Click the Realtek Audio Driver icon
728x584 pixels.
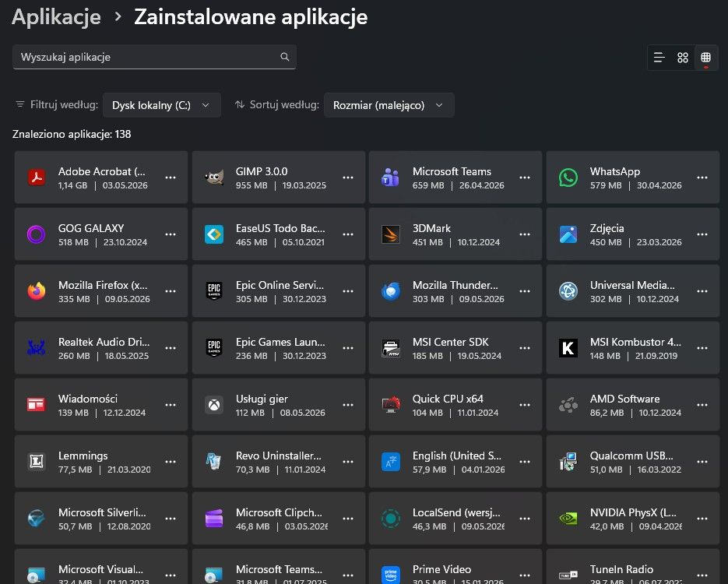37,348
